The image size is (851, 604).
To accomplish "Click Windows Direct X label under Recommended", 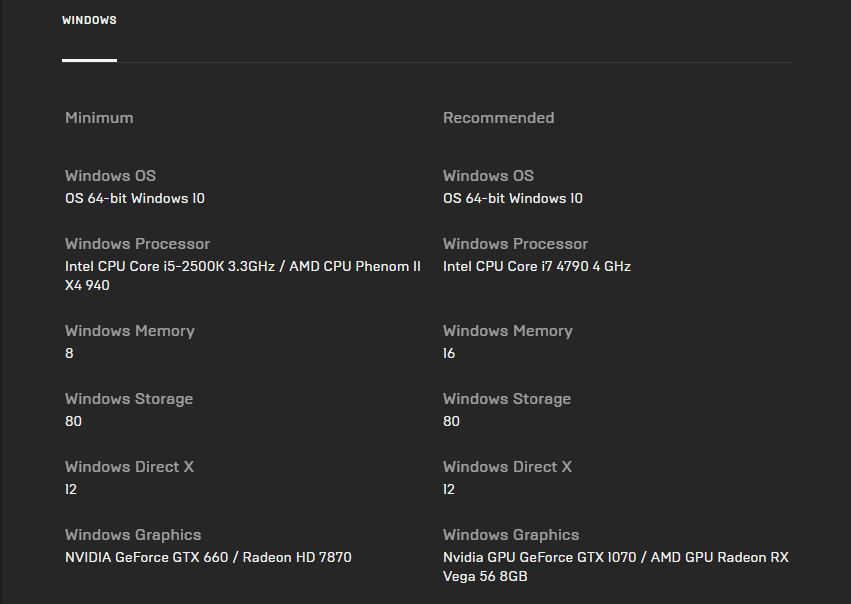I will click(507, 467).
